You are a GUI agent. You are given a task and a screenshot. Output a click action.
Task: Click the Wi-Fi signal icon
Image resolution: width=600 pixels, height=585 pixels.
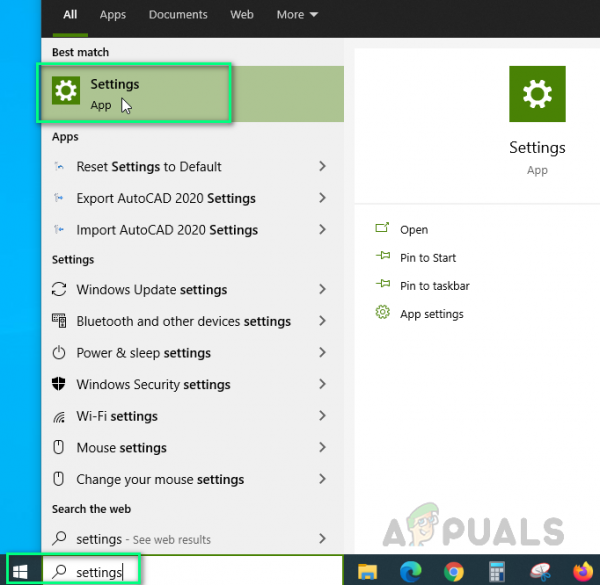tap(59, 417)
